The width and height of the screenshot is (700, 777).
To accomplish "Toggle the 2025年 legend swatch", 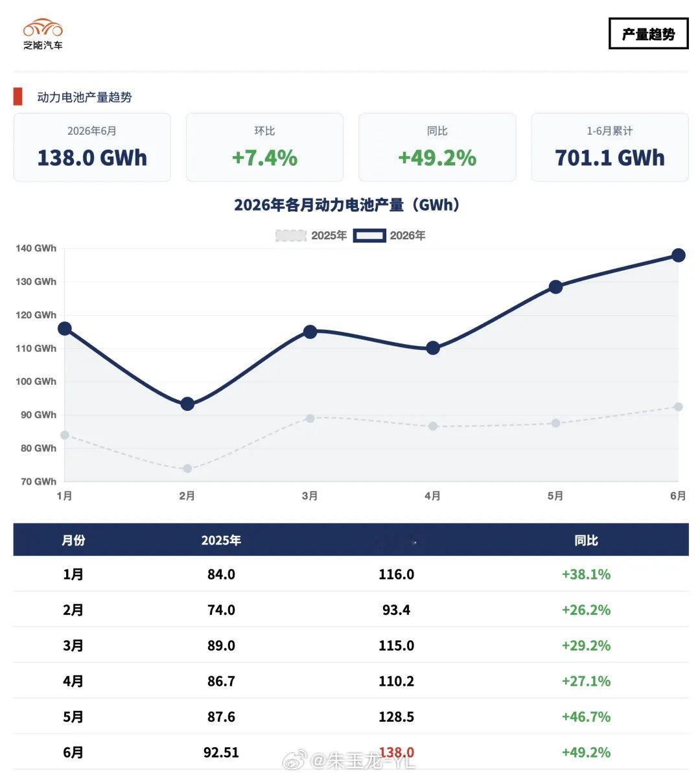I will [291, 235].
